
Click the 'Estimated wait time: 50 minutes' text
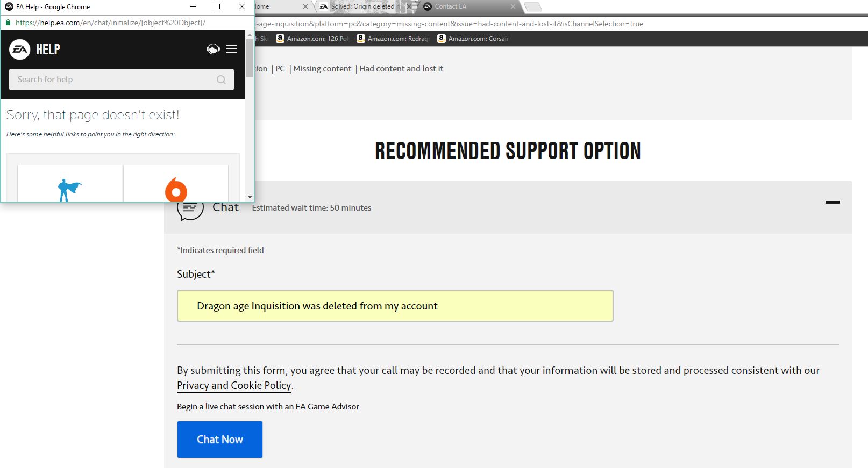click(311, 208)
